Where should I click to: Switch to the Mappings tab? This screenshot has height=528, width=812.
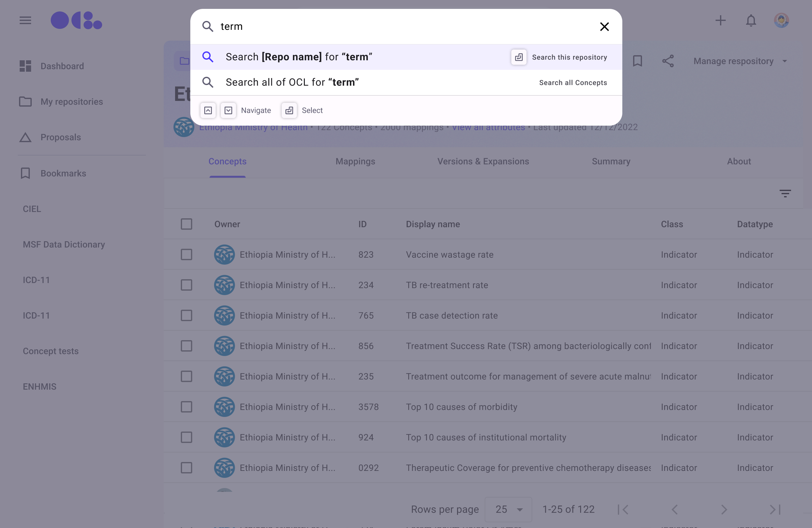355,162
